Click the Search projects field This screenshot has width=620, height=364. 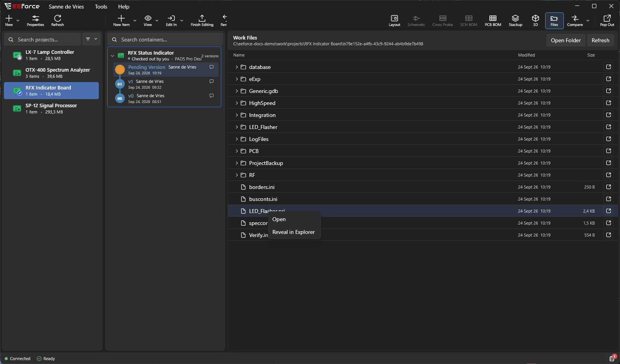(x=43, y=39)
